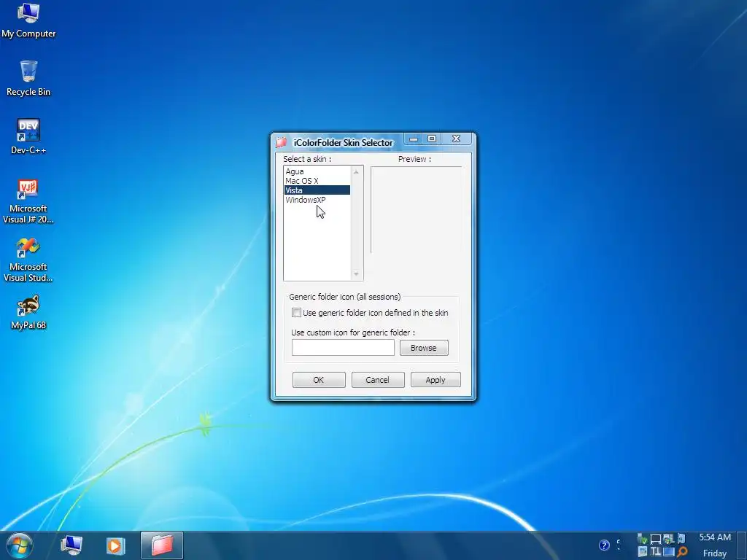The height and width of the screenshot is (560, 747).
Task: Open the Windows Start orb
Action: pos(20,545)
